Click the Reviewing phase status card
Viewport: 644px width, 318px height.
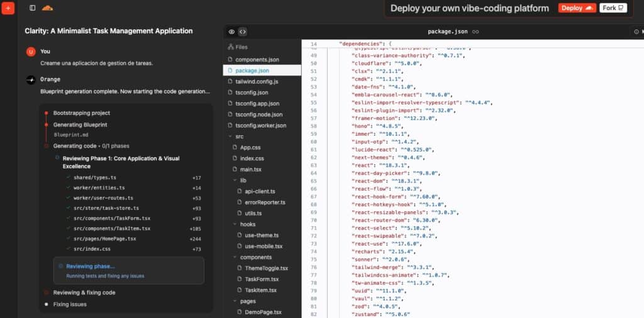128,270
